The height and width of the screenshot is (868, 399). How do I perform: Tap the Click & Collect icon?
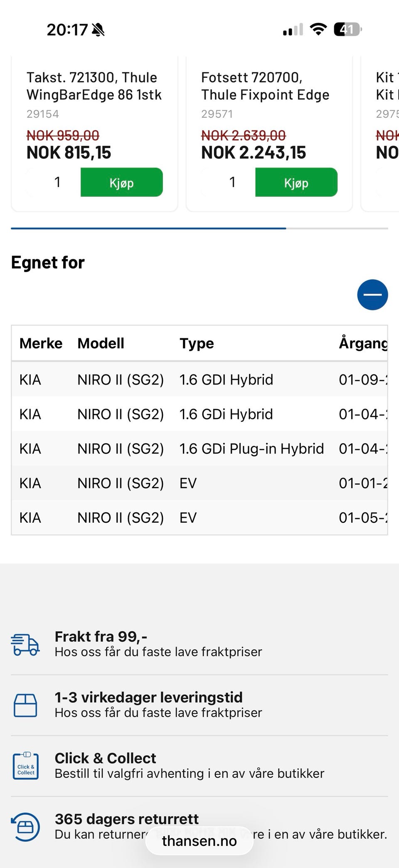pos(26,766)
